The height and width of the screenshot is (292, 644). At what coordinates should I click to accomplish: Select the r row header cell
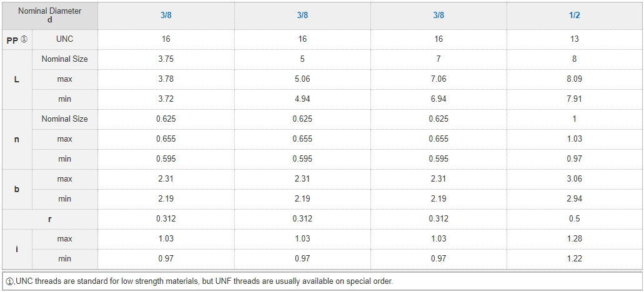pyautogui.click(x=49, y=219)
